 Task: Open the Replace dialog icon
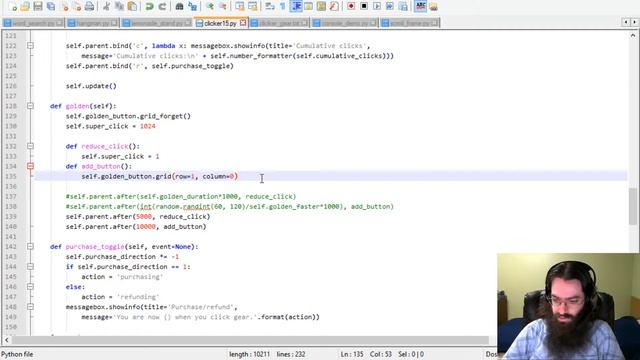[192, 6]
